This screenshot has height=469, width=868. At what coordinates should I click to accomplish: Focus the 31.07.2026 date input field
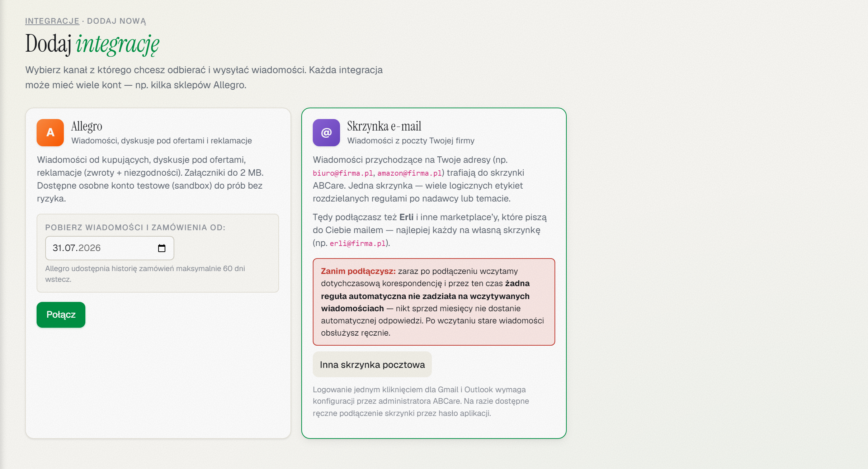click(110, 248)
